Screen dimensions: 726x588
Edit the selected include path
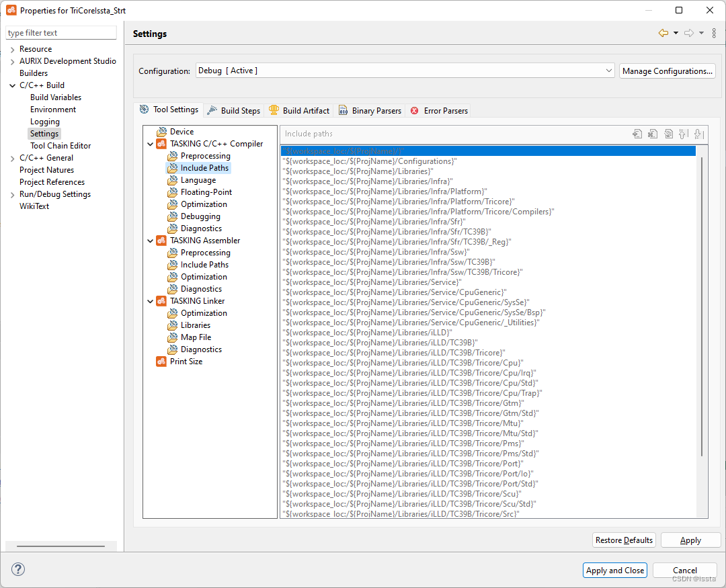click(668, 134)
